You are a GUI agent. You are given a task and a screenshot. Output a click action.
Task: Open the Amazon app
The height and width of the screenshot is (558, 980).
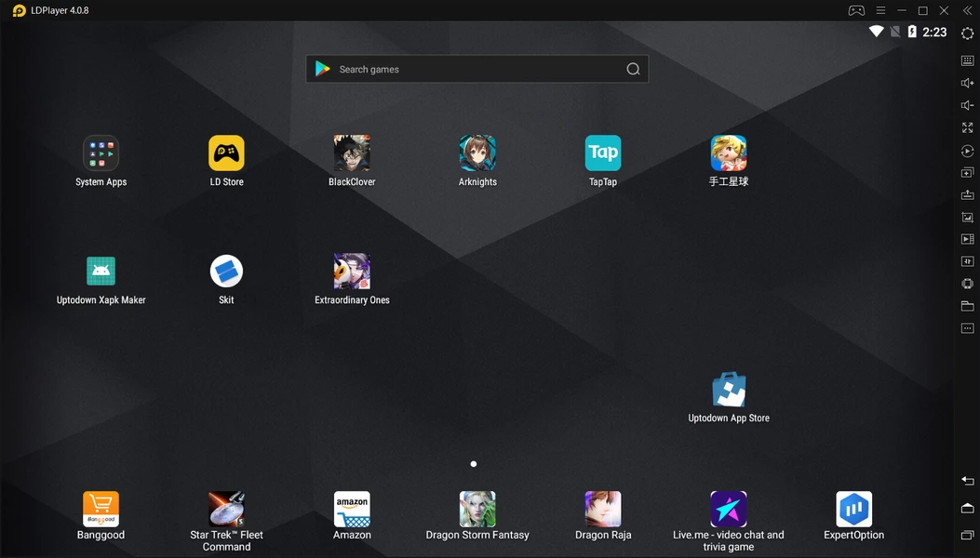coord(352,509)
